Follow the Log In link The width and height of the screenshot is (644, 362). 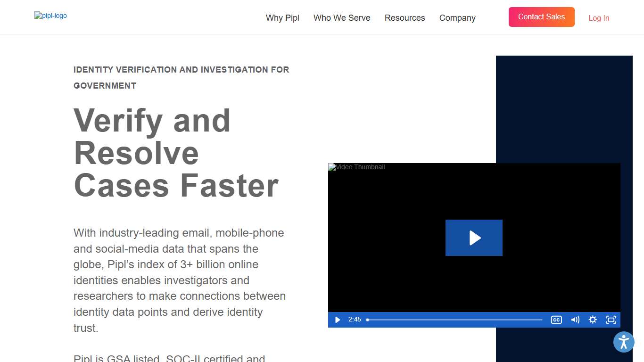click(x=599, y=18)
